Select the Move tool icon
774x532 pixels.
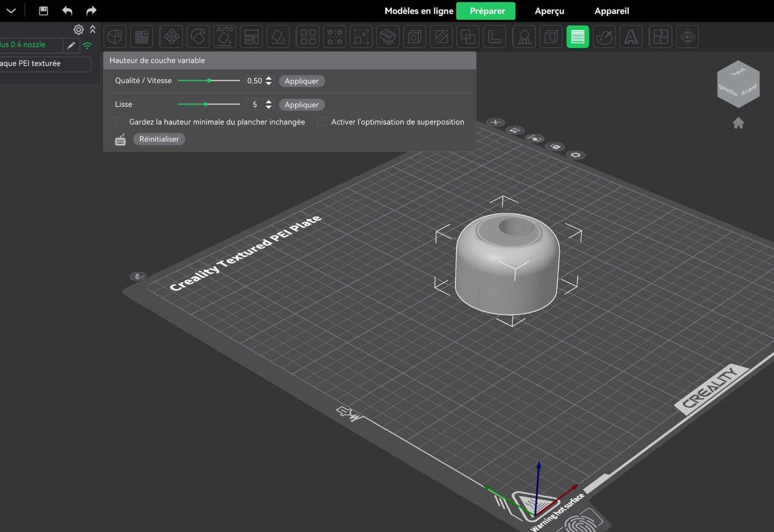(172, 37)
